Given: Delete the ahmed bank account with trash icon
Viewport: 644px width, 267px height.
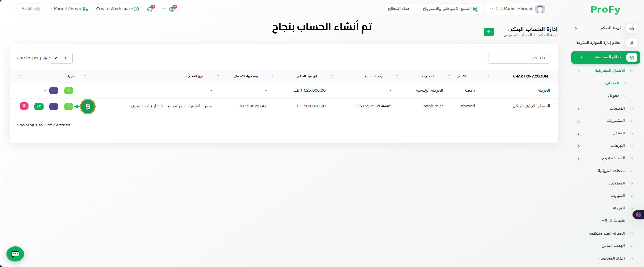Looking at the screenshot, I should pyautogui.click(x=24, y=106).
